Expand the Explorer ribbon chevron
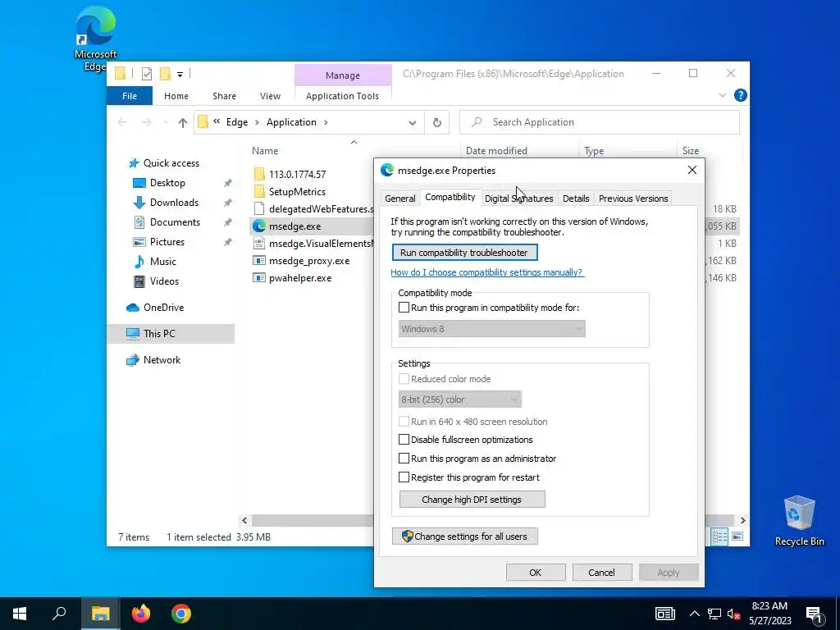This screenshot has width=840, height=630. (723, 95)
